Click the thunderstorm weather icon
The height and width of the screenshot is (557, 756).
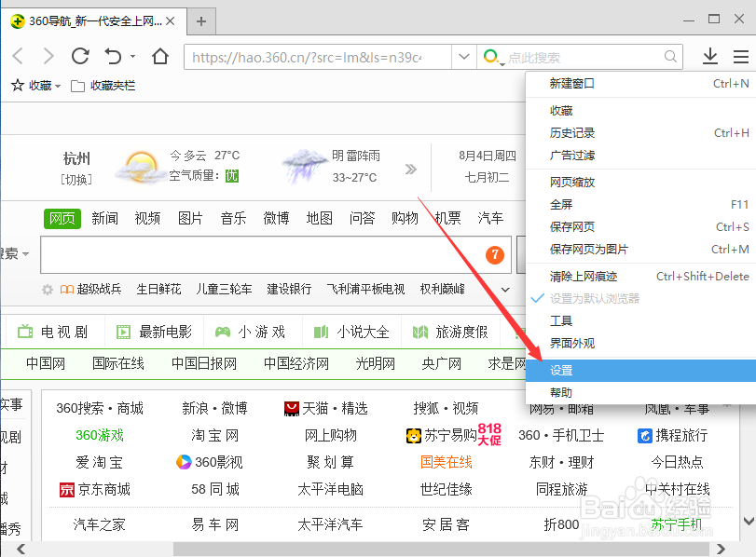pos(304,166)
